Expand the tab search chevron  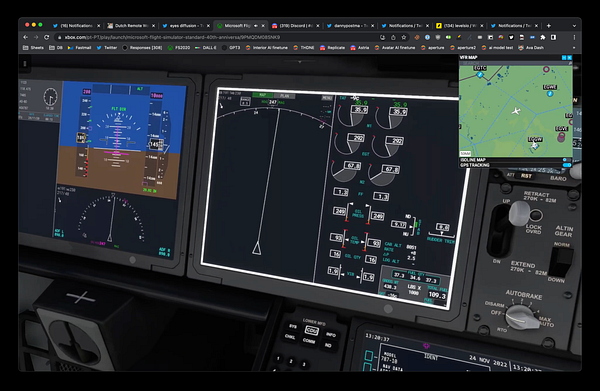click(x=574, y=26)
